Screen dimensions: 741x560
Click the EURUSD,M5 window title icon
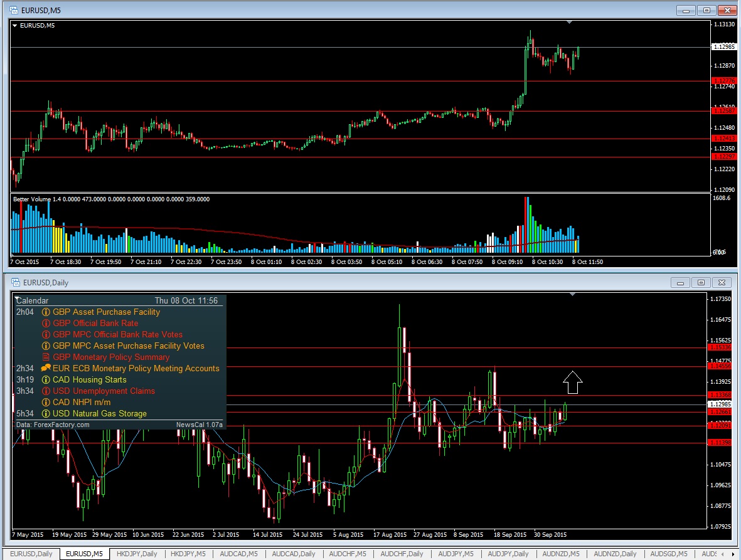tap(14, 11)
